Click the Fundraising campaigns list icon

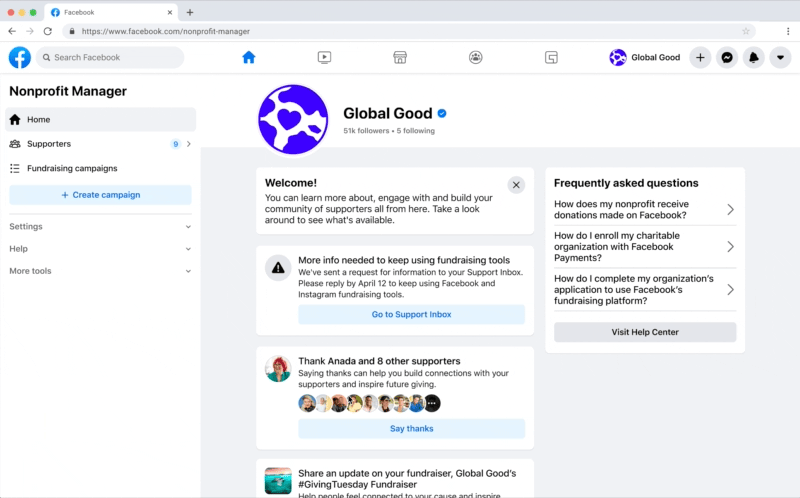coord(15,168)
